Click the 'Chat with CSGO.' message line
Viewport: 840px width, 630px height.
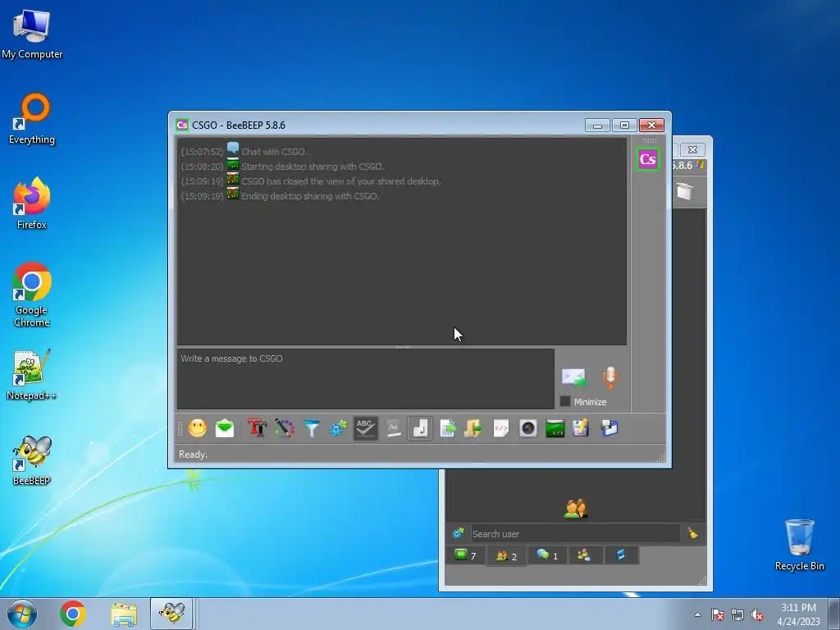click(274, 152)
